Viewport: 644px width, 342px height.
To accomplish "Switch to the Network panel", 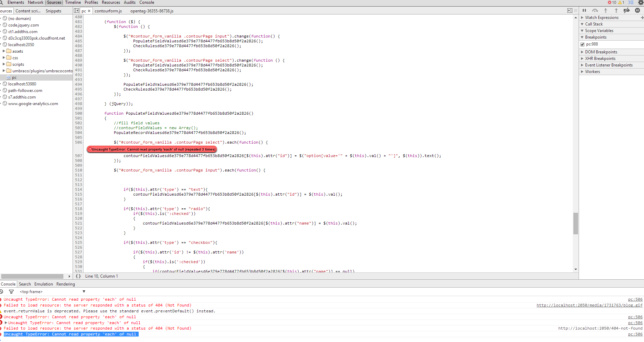I will pos(35,2).
